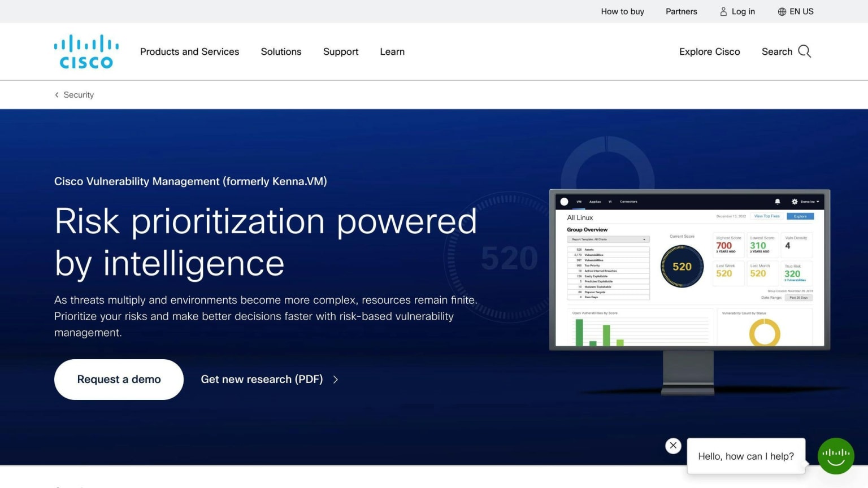The image size is (868, 488).
Task: Click the globe language icon
Action: coord(782,11)
